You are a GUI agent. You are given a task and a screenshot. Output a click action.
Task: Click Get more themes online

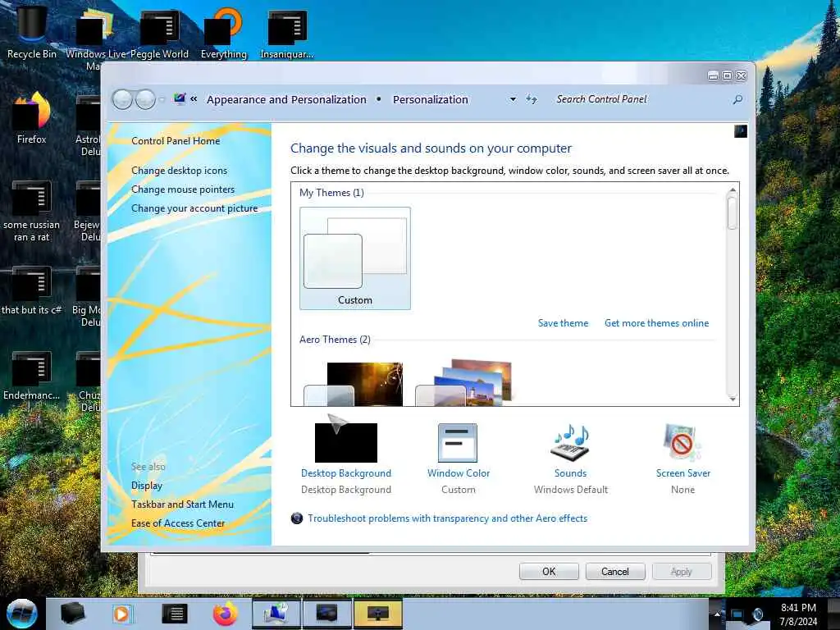pyautogui.click(x=657, y=323)
